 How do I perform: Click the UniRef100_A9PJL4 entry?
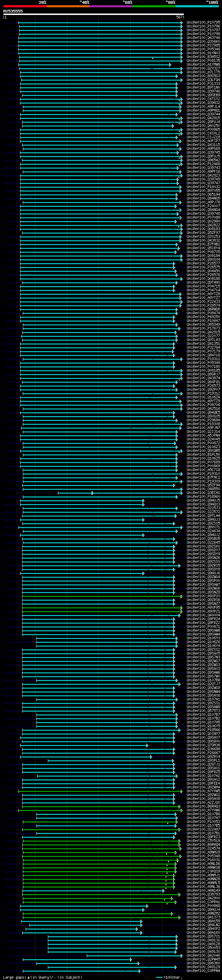click(x=203, y=106)
